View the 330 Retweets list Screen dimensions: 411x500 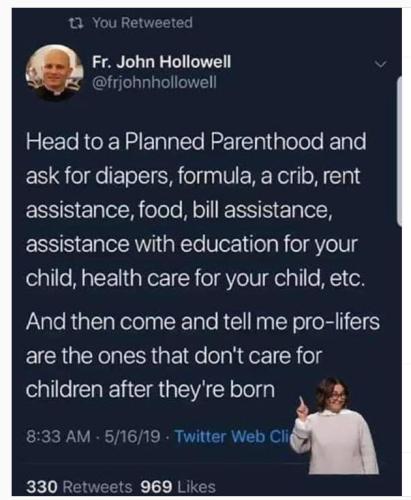79,487
